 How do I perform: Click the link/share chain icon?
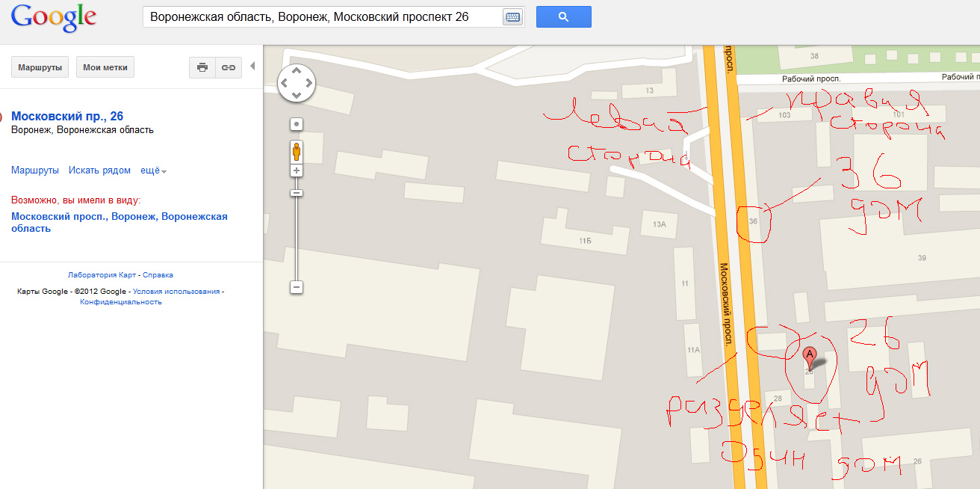pos(229,67)
